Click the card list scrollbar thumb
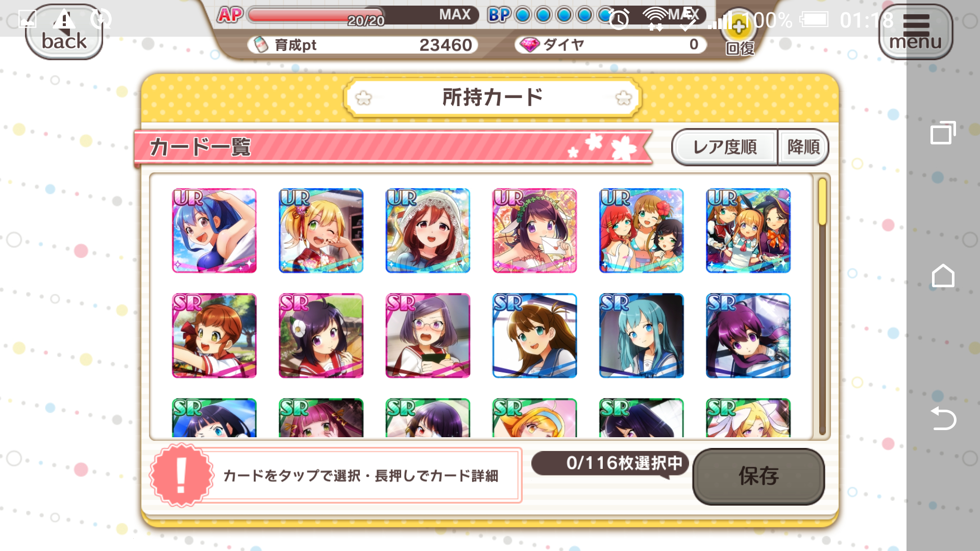The width and height of the screenshot is (980, 551). point(822,202)
